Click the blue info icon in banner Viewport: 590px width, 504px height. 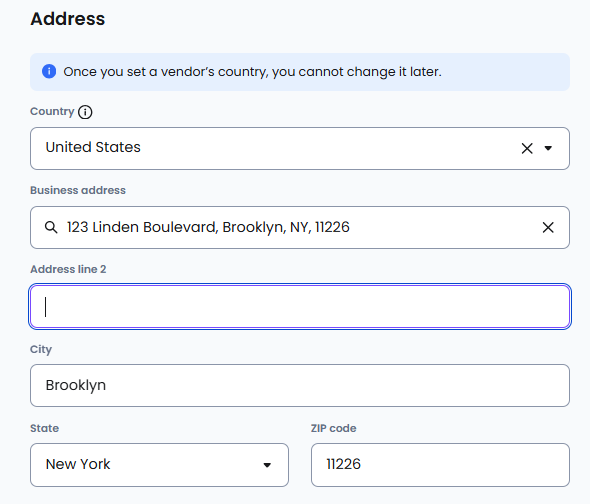(x=49, y=71)
